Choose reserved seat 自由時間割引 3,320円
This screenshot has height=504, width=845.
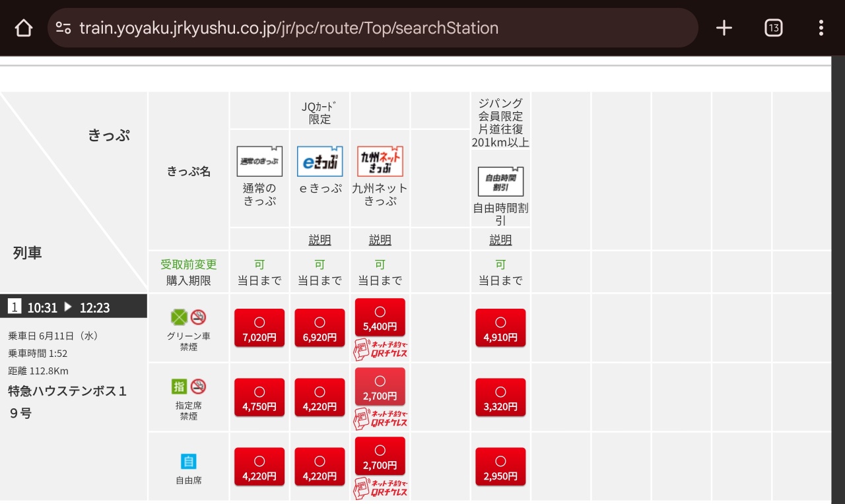pos(500,397)
